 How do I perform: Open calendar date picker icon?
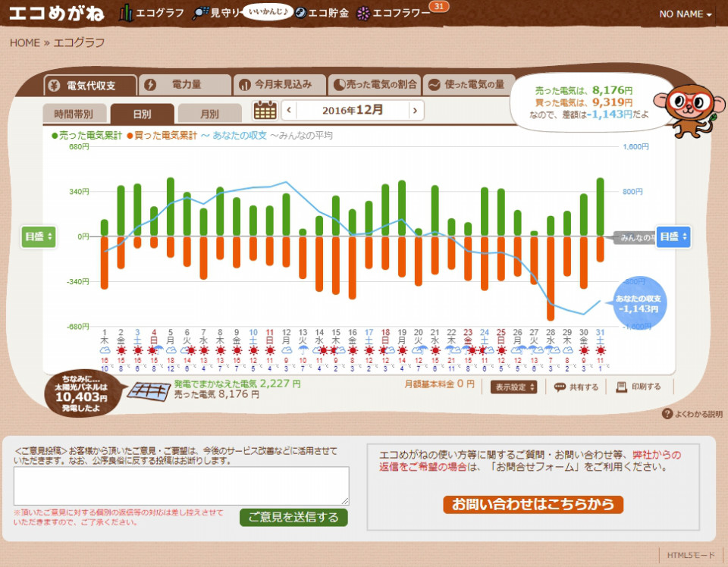pos(265,111)
